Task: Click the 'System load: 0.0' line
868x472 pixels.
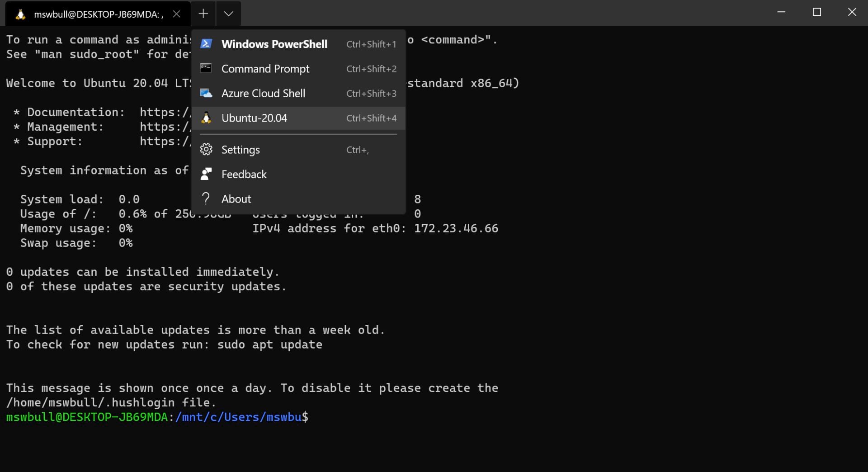Action: (80, 199)
